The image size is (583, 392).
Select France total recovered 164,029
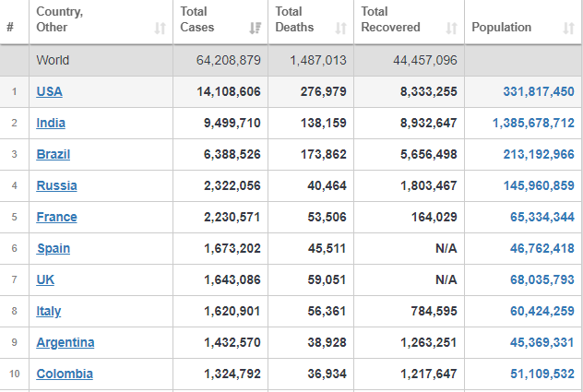click(x=434, y=217)
